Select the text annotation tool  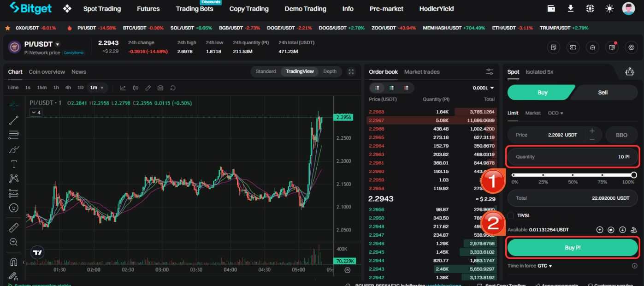point(14,164)
